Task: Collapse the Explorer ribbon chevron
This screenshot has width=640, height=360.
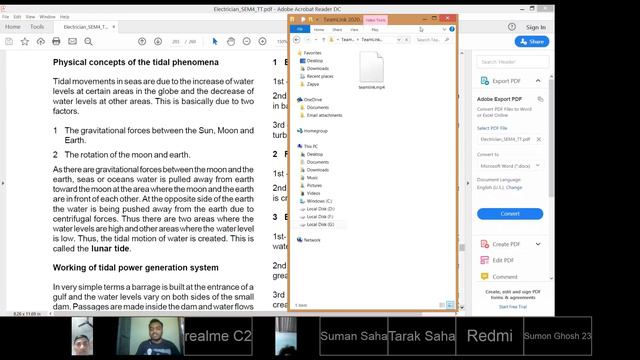Action: [444, 29]
